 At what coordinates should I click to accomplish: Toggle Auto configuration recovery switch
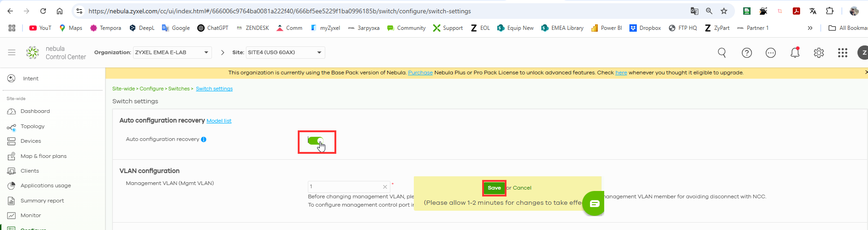316,141
